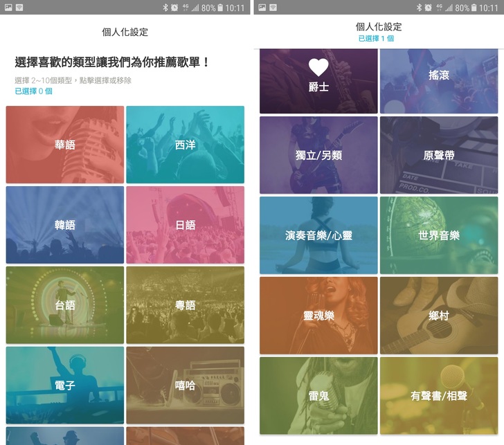Screen dimensions: 504x445
Task: Choose the 日語 music category
Action: (x=185, y=225)
